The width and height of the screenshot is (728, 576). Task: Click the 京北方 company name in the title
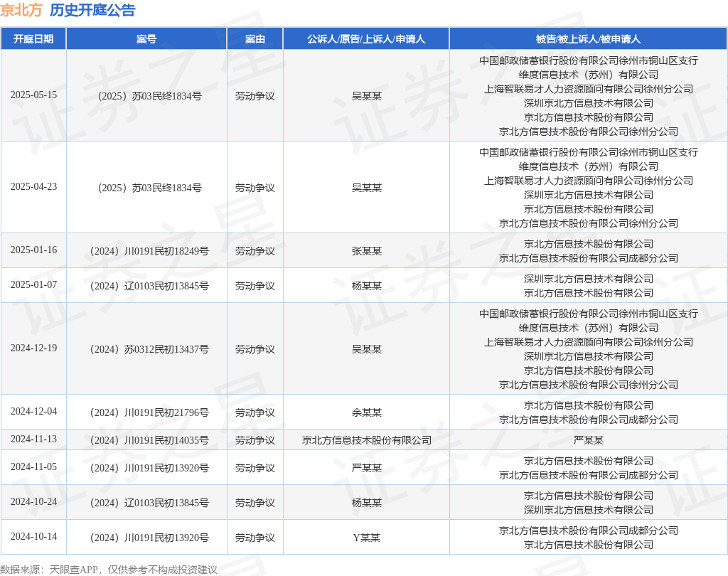21,10
